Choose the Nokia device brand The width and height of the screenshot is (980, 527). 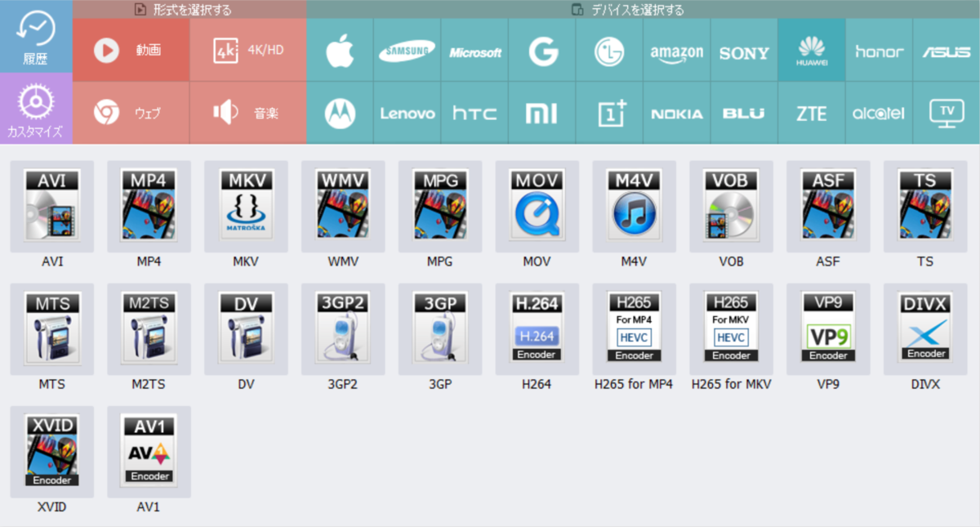[x=677, y=113]
